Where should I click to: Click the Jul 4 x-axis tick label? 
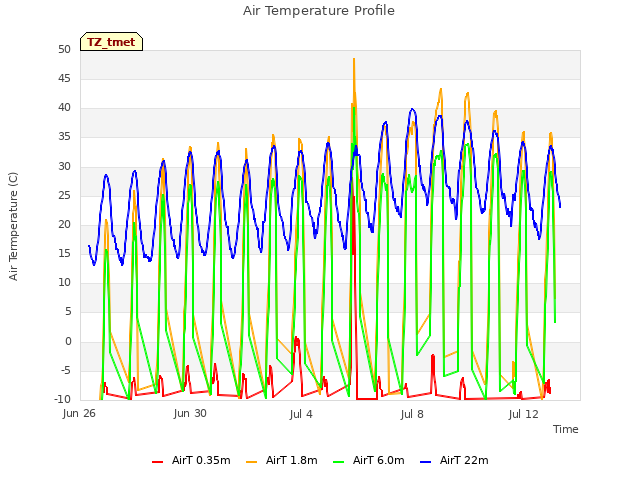tap(301, 414)
